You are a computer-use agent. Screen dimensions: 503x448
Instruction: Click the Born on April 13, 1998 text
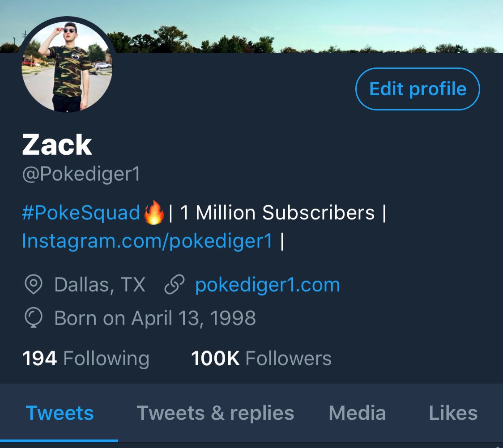[155, 318]
